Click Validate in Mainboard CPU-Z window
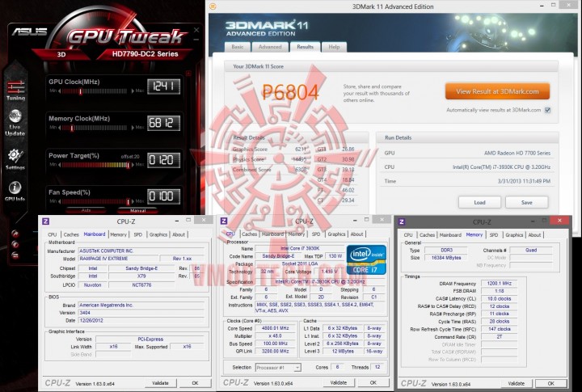The height and width of the screenshot is (392, 582). point(160,383)
